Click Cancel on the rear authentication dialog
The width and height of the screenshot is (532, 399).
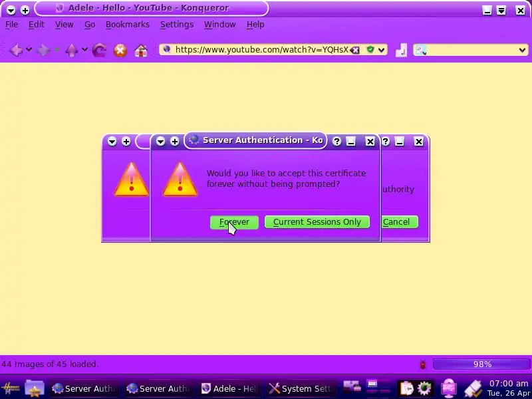[x=400, y=222]
